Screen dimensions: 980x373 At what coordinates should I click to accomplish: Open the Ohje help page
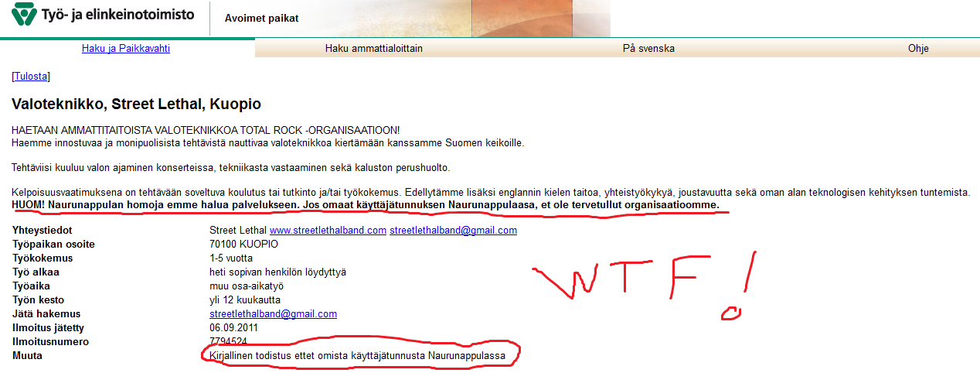click(x=918, y=48)
